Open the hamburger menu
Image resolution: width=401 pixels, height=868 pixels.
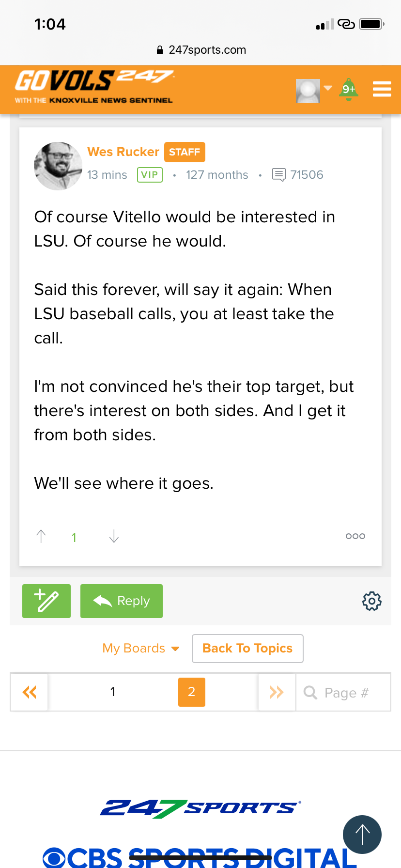pyautogui.click(x=382, y=89)
